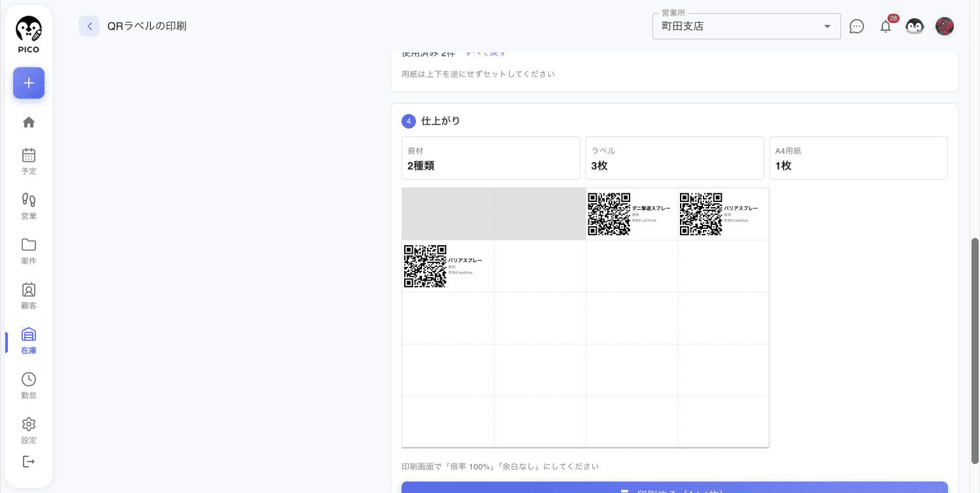This screenshot has height=493, width=980.
Task: Open 勤怠 attendance clock section
Action: click(29, 385)
